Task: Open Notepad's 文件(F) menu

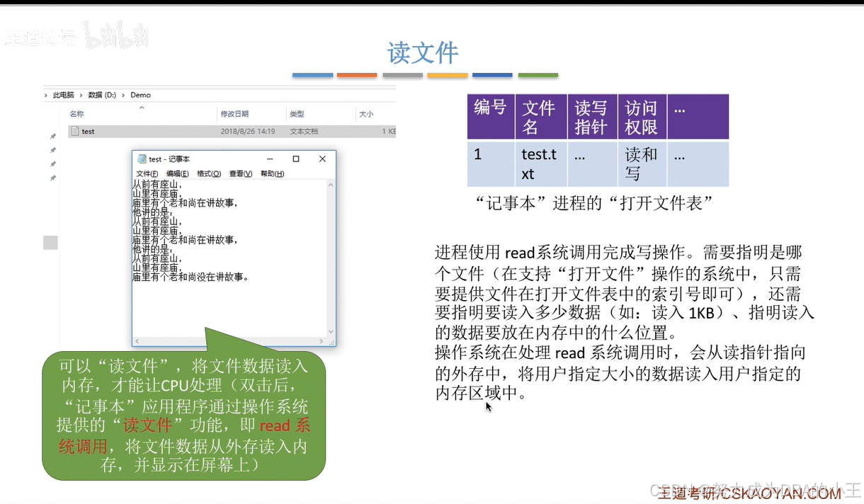Action: pos(147,173)
